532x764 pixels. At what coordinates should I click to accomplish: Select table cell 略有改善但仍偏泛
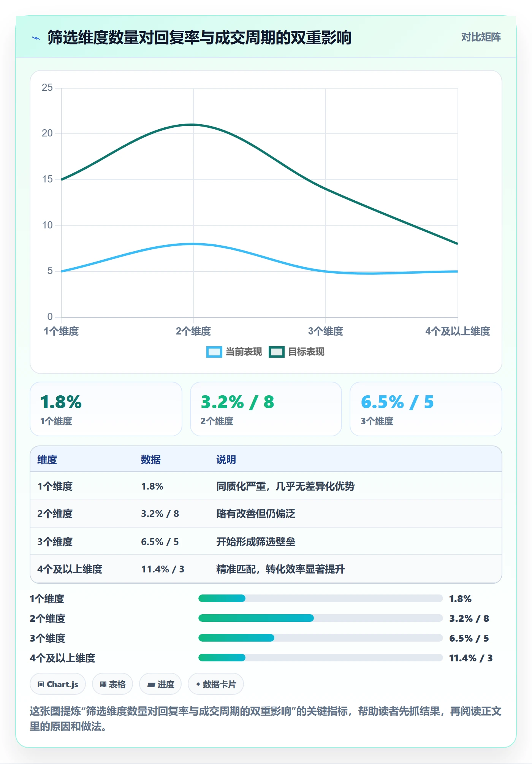(x=256, y=514)
